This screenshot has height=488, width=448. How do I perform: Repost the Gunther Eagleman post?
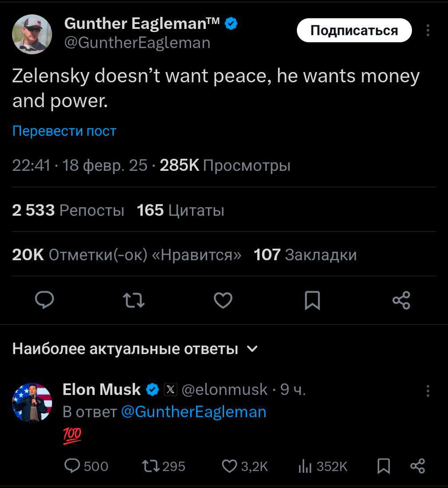tap(133, 300)
